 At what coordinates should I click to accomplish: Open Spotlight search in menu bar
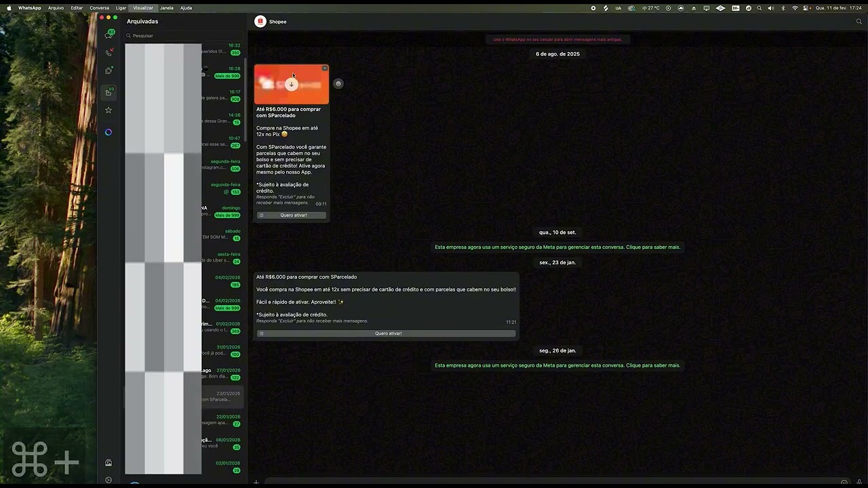click(x=759, y=8)
